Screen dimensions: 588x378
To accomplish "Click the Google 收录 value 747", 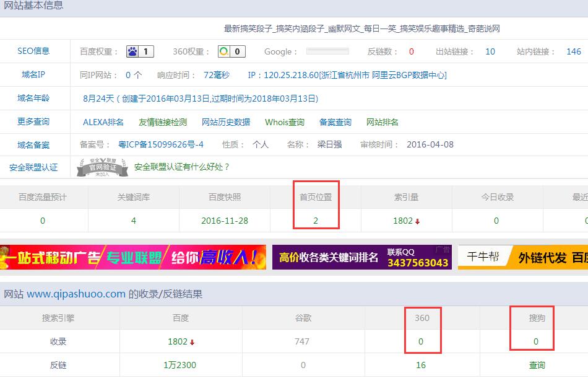I will pos(302,341).
